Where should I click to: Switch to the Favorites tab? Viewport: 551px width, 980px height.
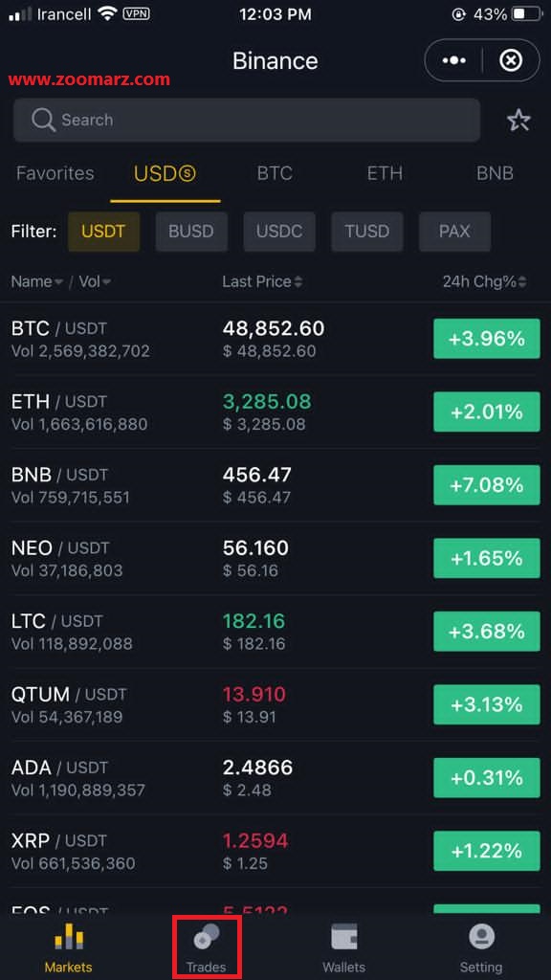[x=55, y=173]
